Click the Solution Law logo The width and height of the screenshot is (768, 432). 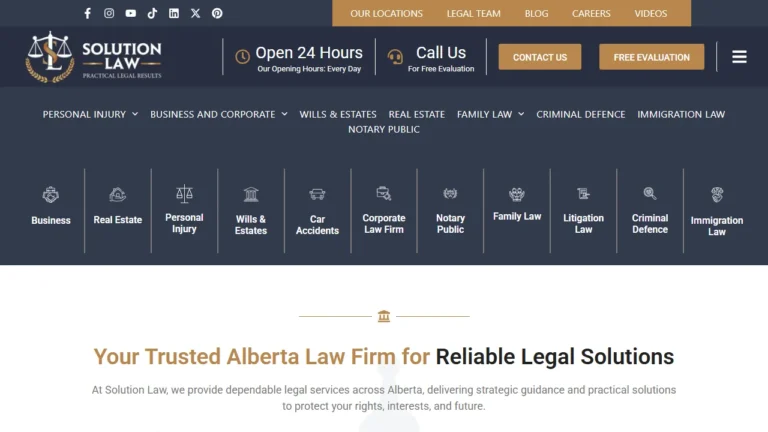(94, 57)
